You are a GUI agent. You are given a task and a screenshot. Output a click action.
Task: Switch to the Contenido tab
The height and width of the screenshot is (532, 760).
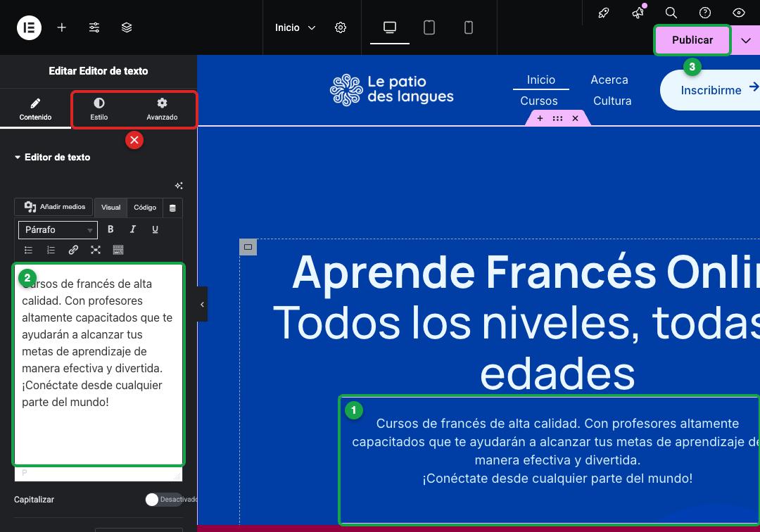[x=35, y=109]
